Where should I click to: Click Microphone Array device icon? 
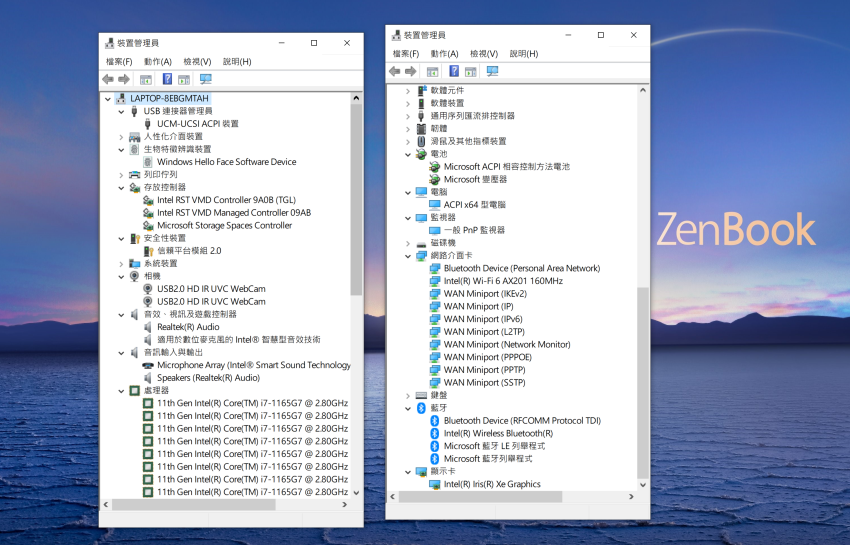click(147, 365)
